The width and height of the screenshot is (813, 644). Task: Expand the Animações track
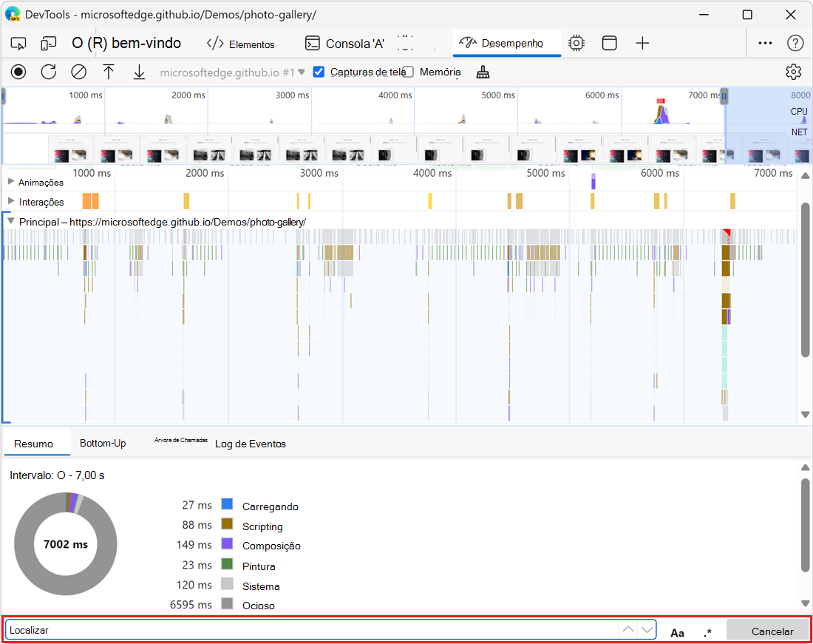click(11, 182)
